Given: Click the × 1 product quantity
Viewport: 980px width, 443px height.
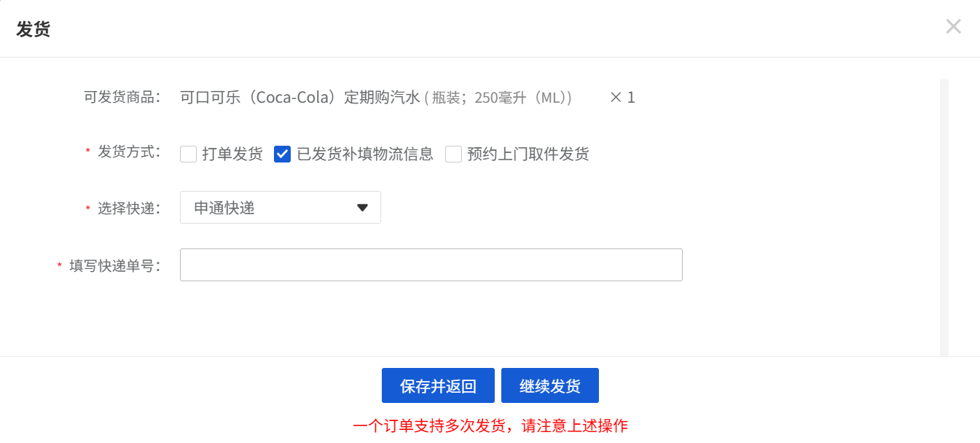Looking at the screenshot, I should (x=622, y=98).
